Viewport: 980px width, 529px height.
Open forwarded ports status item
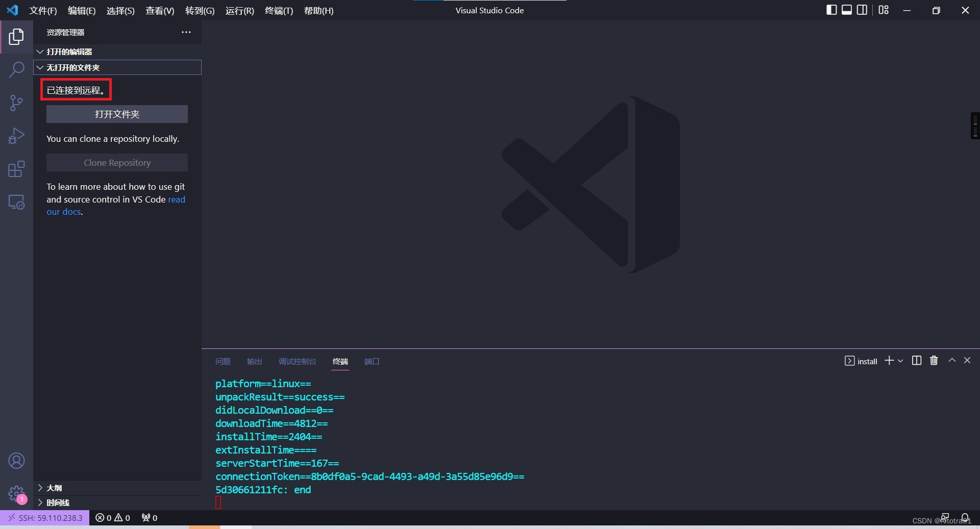150,518
